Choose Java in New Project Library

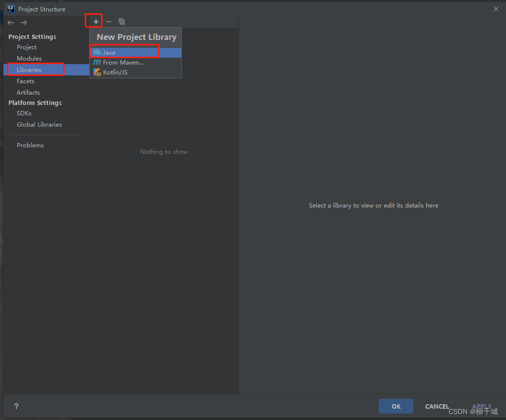click(135, 53)
